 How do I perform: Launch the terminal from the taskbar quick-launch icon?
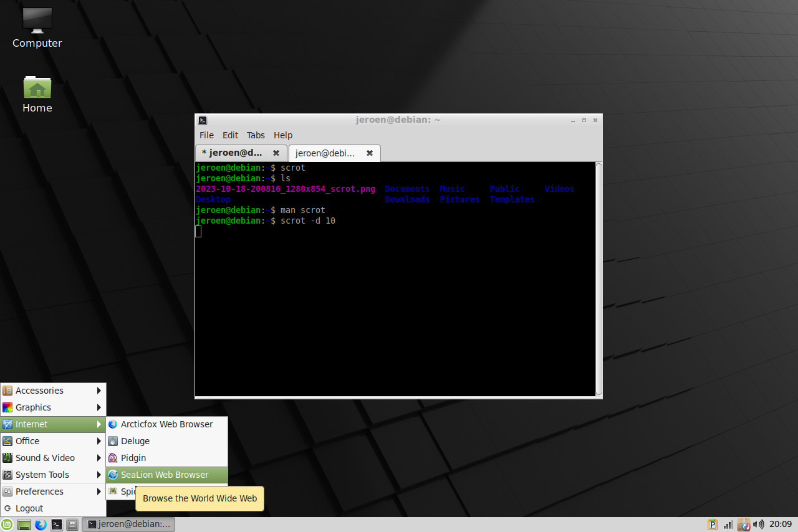click(x=57, y=525)
